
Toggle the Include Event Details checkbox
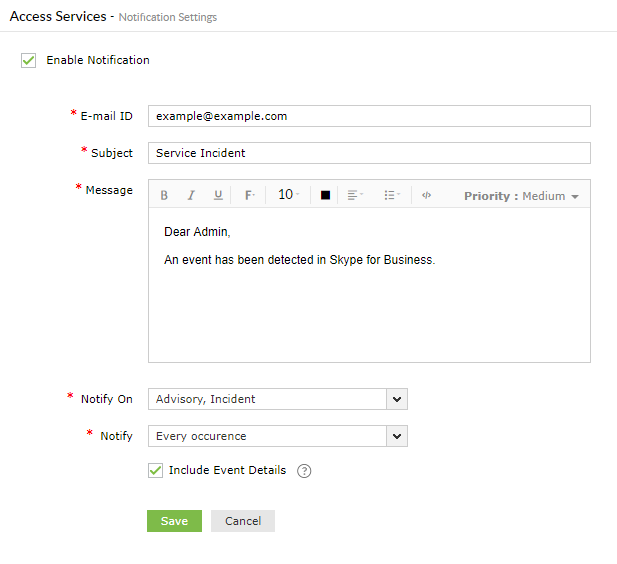[x=155, y=470]
